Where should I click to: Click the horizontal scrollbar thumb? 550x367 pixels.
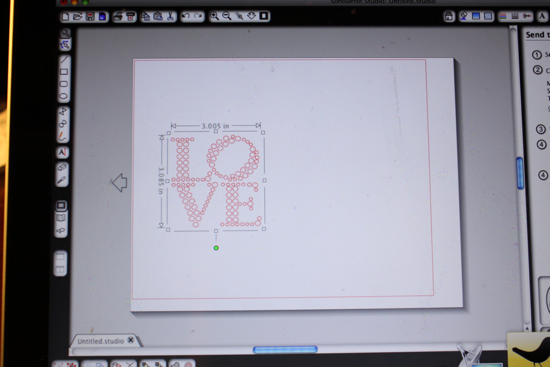click(x=285, y=349)
